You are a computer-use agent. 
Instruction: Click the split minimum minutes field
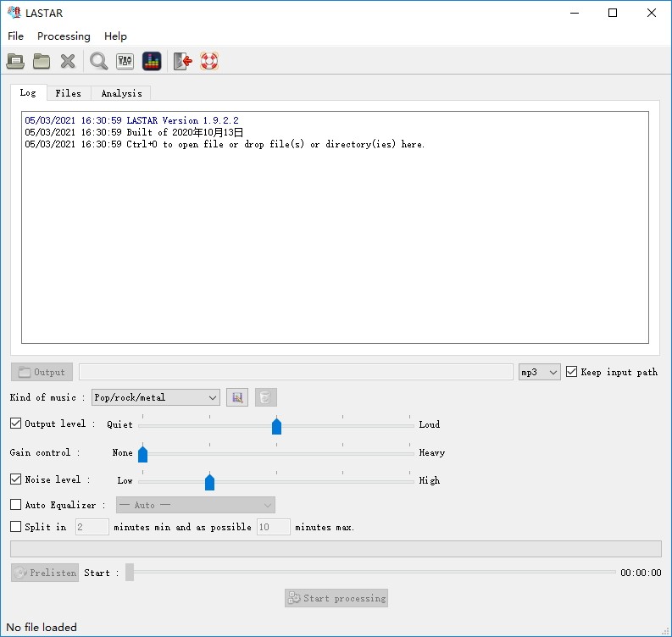(x=92, y=527)
